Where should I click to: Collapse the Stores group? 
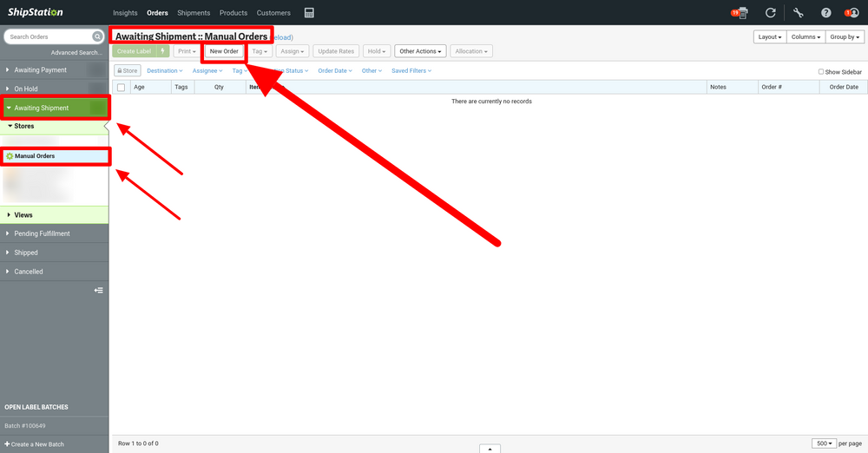point(54,126)
